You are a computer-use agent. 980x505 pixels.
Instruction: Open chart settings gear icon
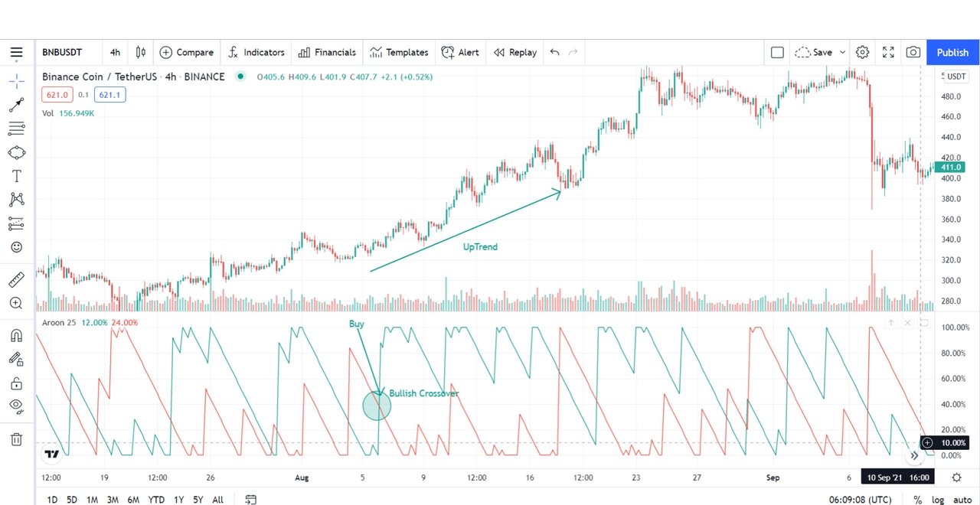[x=862, y=53]
